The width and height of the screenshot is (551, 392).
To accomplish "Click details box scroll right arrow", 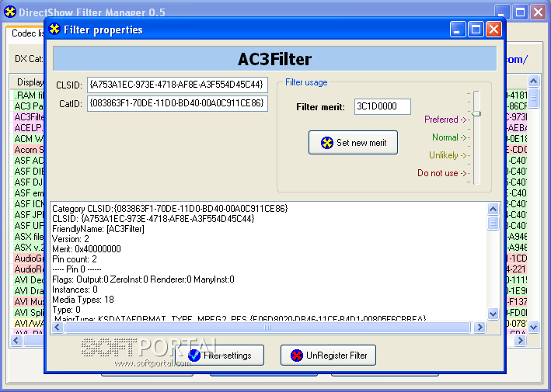I will click(x=480, y=328).
